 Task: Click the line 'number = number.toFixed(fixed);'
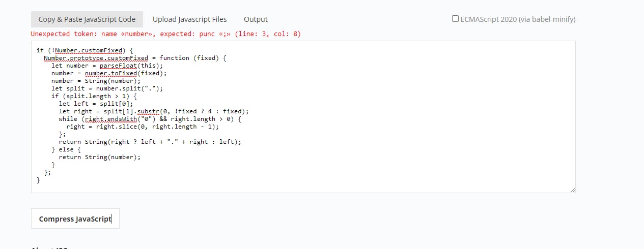click(x=109, y=73)
